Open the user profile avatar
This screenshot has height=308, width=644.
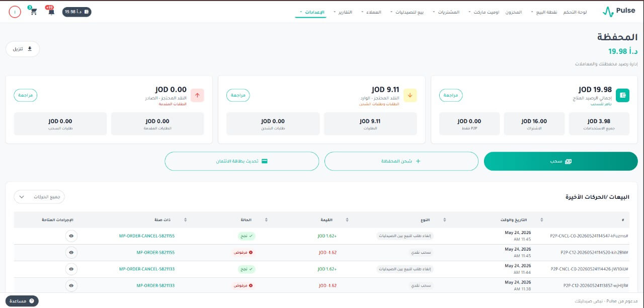coord(15,12)
